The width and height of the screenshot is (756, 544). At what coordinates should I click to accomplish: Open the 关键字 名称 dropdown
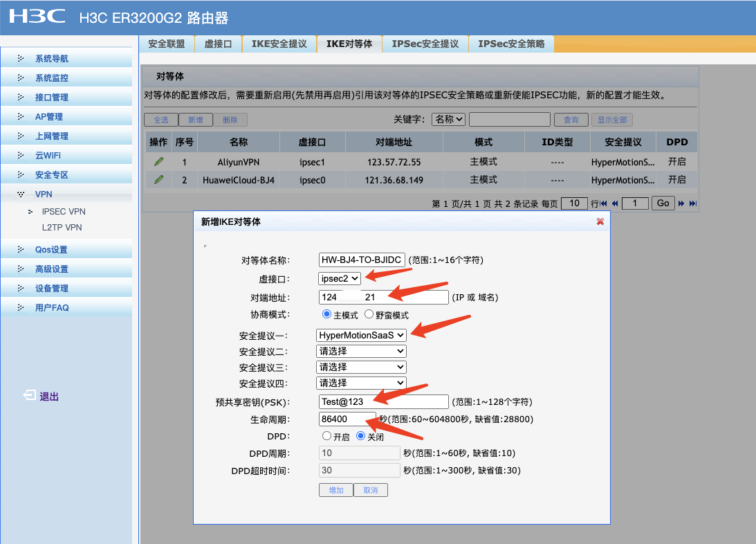tap(448, 119)
